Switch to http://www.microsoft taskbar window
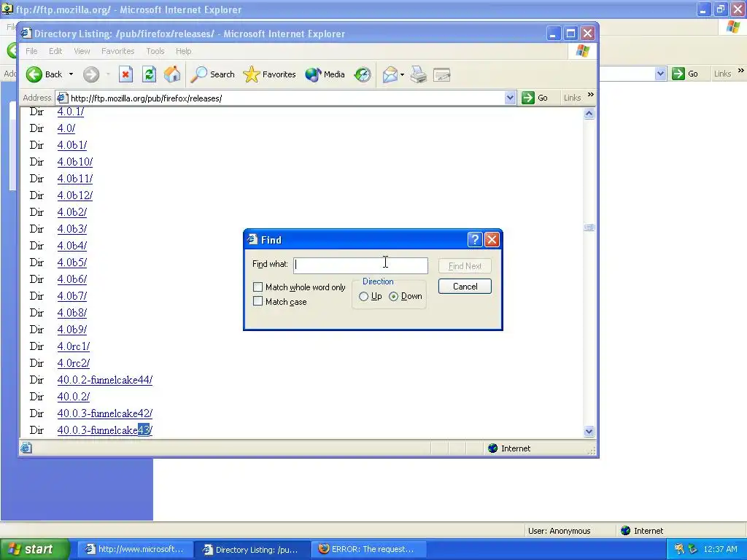747x560 pixels. 135,549
